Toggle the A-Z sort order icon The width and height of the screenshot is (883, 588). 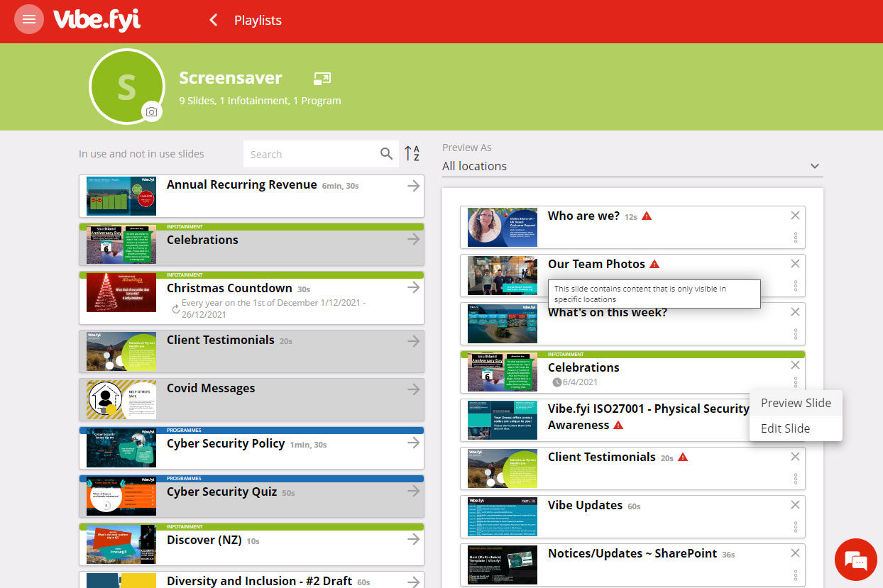point(412,153)
